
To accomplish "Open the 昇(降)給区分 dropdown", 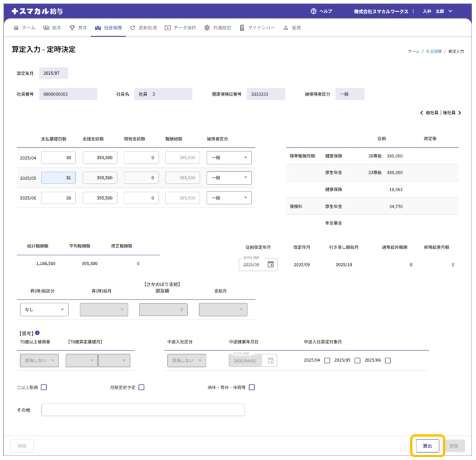I will pos(44,309).
